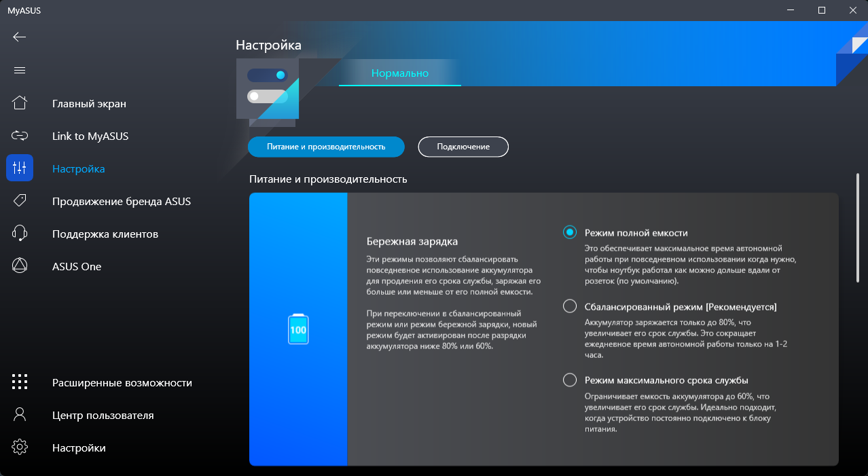Click the back arrow icon
The height and width of the screenshot is (476, 868).
(x=19, y=37)
